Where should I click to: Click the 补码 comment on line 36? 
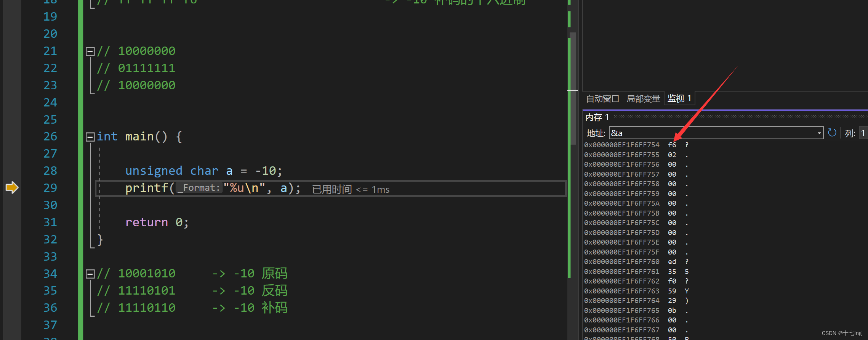pyautogui.click(x=274, y=308)
